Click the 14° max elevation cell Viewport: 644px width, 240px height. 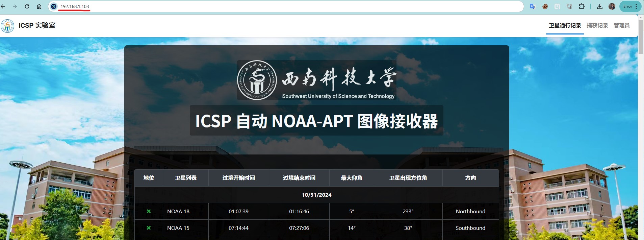352,228
